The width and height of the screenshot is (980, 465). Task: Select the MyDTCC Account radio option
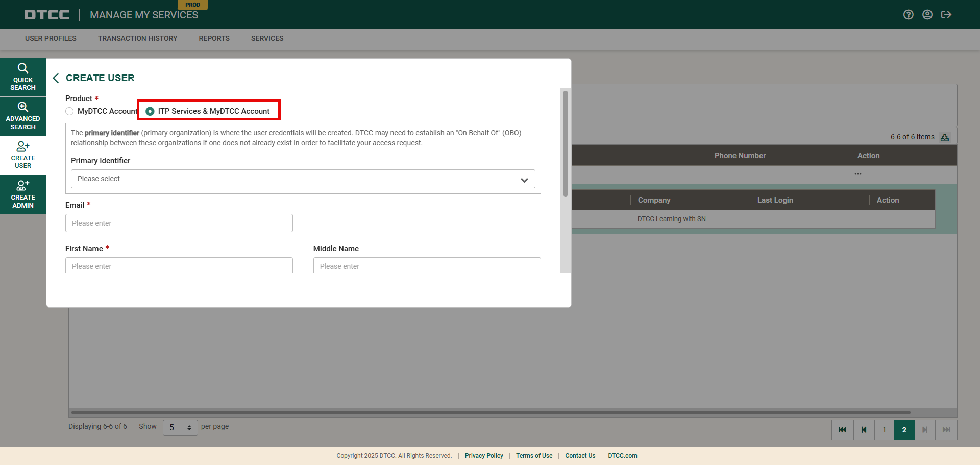[x=70, y=111]
